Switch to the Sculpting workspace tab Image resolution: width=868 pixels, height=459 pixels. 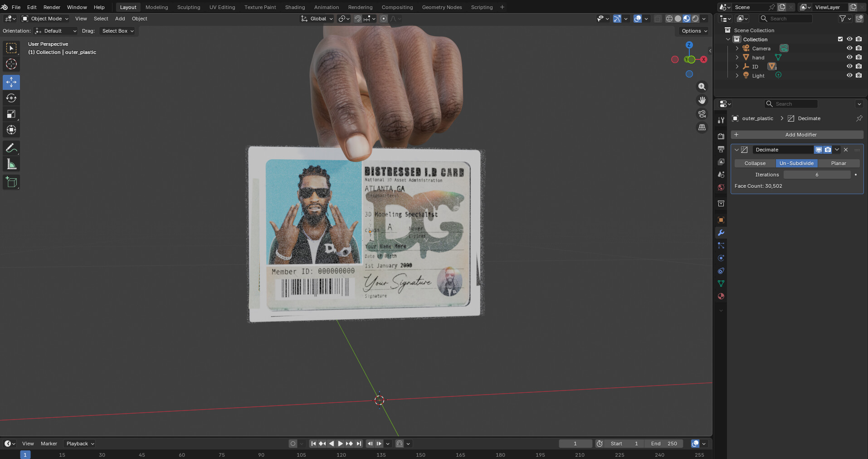[x=189, y=7]
